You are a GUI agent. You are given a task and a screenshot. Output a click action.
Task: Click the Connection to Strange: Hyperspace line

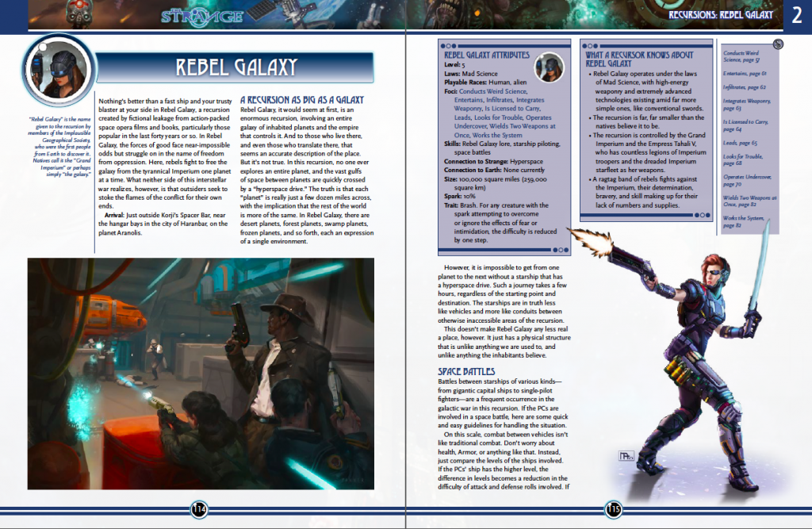coord(493,162)
